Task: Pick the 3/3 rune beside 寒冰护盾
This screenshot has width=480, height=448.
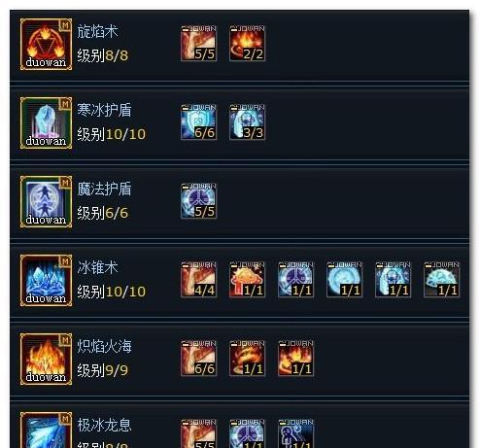Action: (x=248, y=122)
